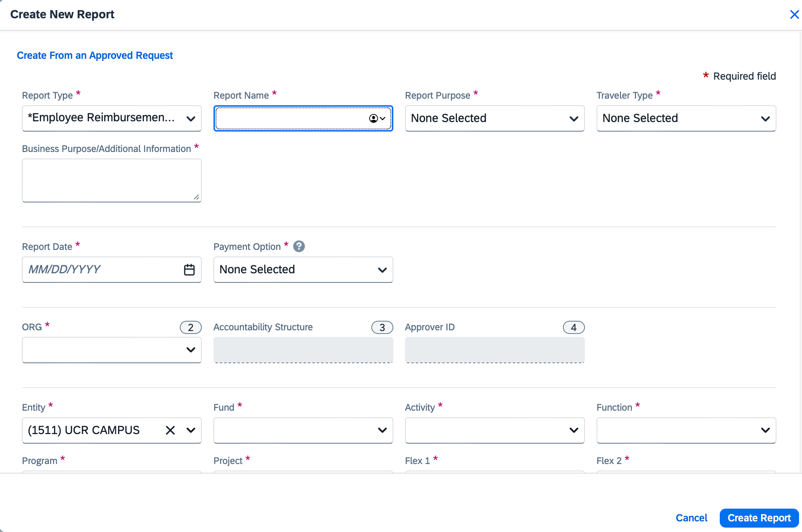
Task: Open the Report Date calendar picker
Action: click(x=189, y=270)
